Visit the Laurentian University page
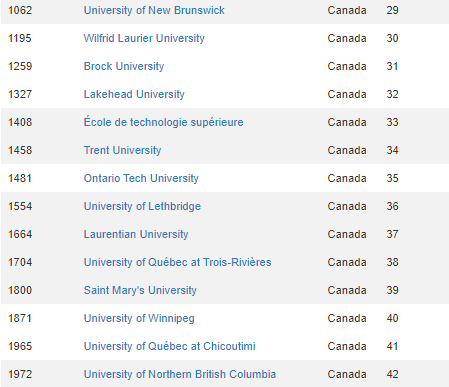Image resolution: width=449 pixels, height=387 pixels. [x=136, y=234]
